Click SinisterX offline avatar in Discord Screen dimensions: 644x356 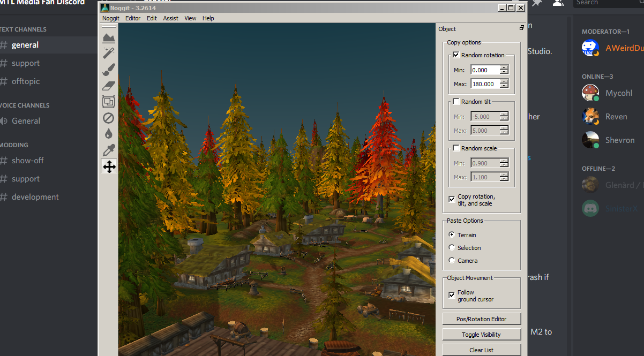pyautogui.click(x=590, y=208)
